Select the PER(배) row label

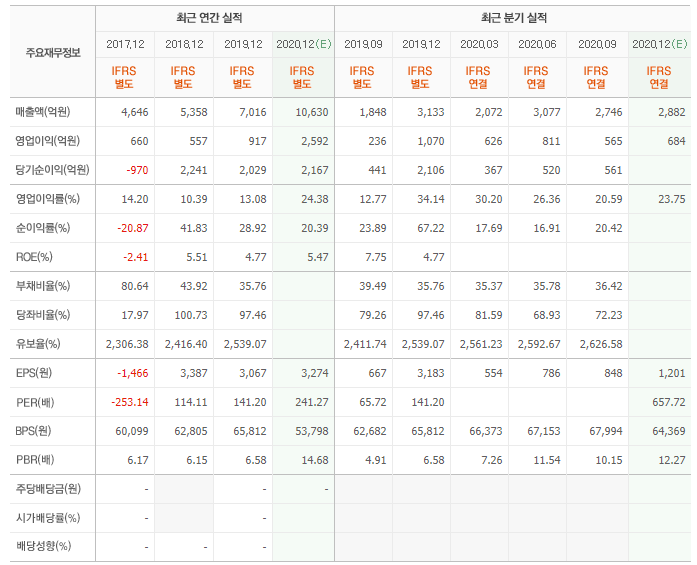[x=35, y=402]
